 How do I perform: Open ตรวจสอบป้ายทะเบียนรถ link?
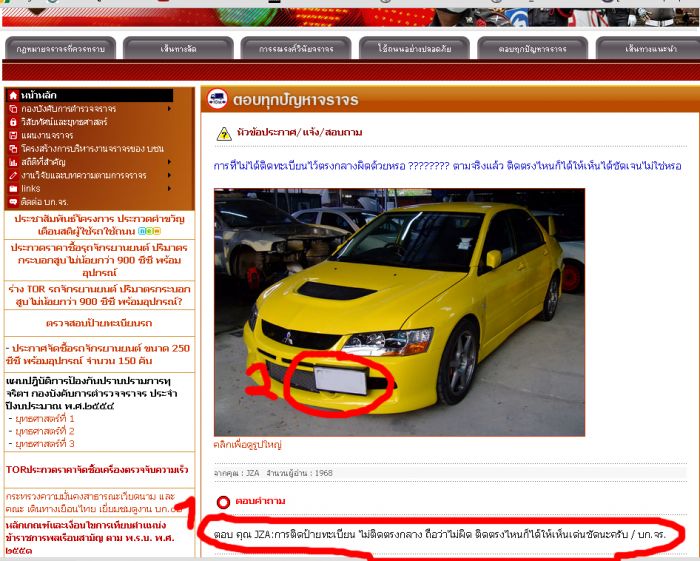[x=99, y=323]
